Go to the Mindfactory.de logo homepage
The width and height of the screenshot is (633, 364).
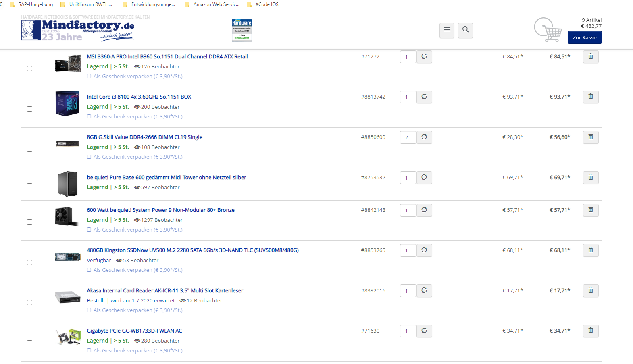(x=77, y=31)
